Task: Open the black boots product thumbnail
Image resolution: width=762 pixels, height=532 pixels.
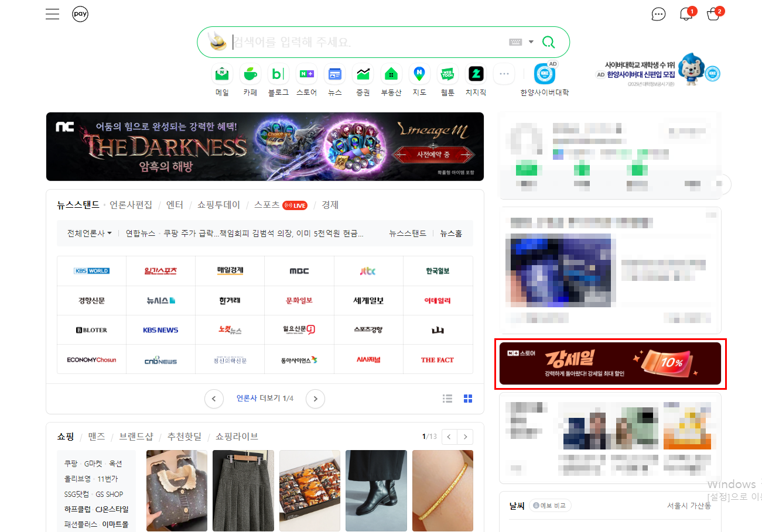Action: tap(376, 490)
